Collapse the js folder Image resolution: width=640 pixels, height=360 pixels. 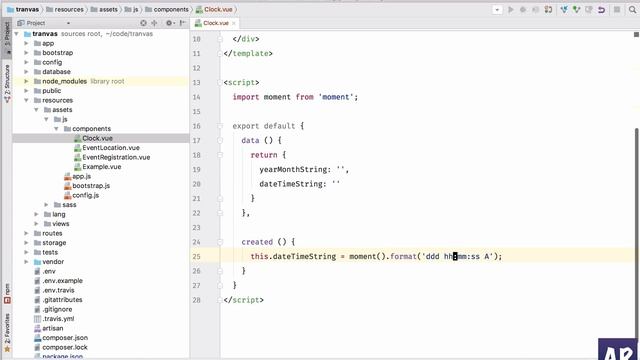[x=46, y=119]
